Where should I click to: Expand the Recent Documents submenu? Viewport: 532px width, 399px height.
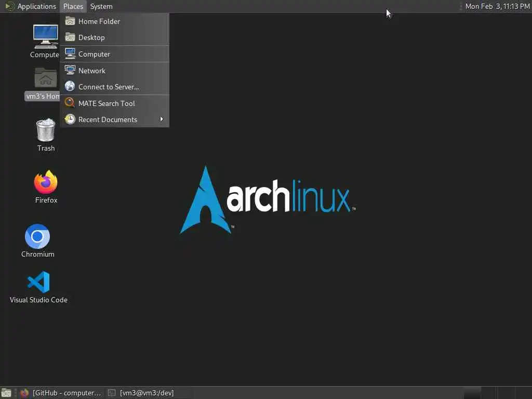pos(115,119)
